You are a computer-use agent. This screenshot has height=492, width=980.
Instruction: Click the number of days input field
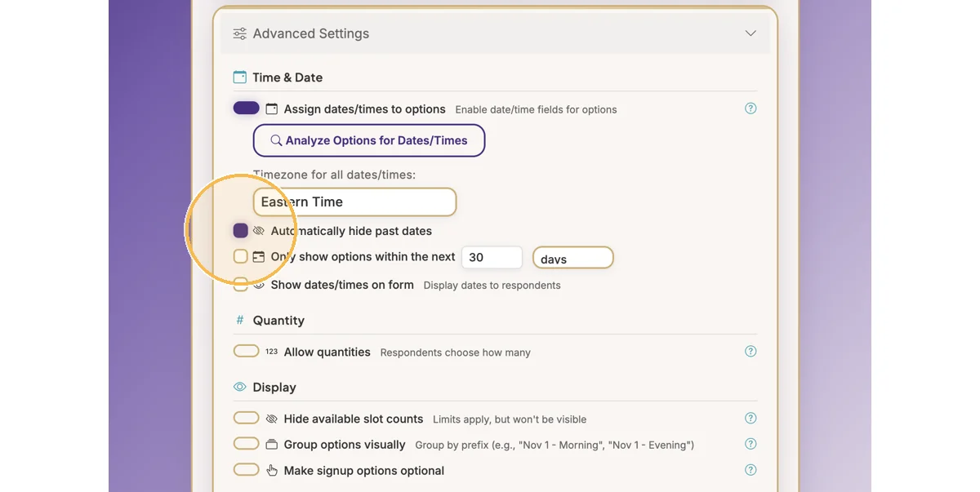tap(491, 257)
